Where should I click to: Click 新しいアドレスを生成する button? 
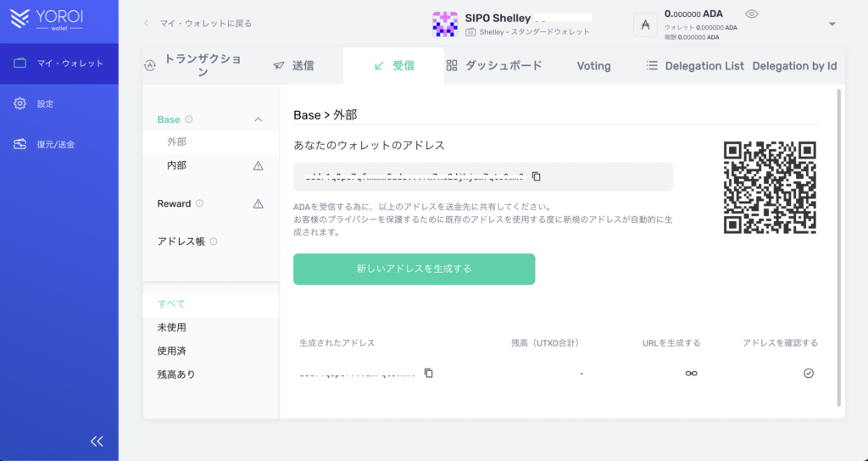tap(414, 269)
